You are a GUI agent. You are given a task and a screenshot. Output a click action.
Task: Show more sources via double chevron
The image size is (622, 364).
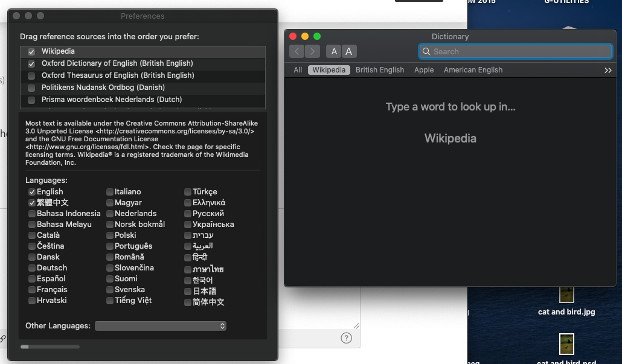[608, 70]
